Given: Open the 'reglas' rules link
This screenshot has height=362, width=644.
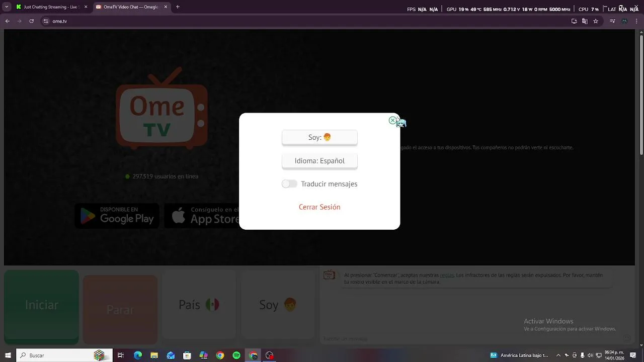Looking at the screenshot, I should pyautogui.click(x=447, y=276).
